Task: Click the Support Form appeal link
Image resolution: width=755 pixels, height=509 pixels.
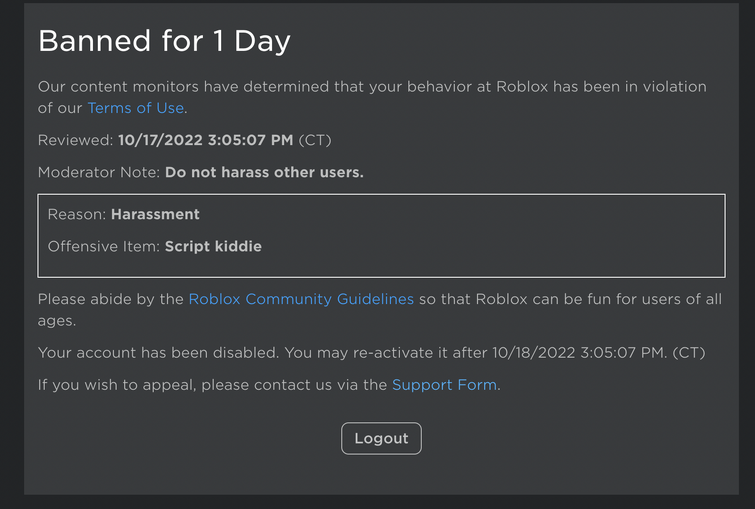Action: pyautogui.click(x=444, y=384)
